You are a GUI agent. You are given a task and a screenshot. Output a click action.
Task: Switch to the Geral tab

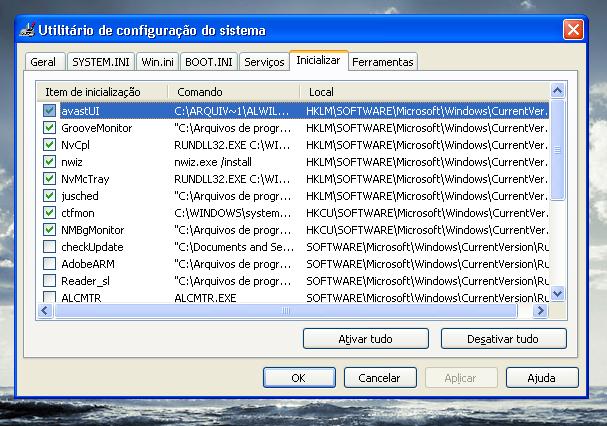pos(43,62)
